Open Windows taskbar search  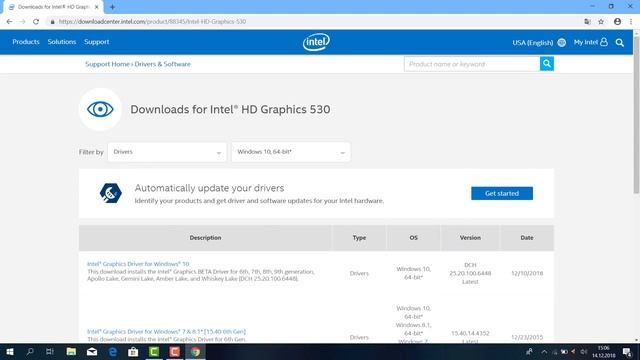click(30, 352)
